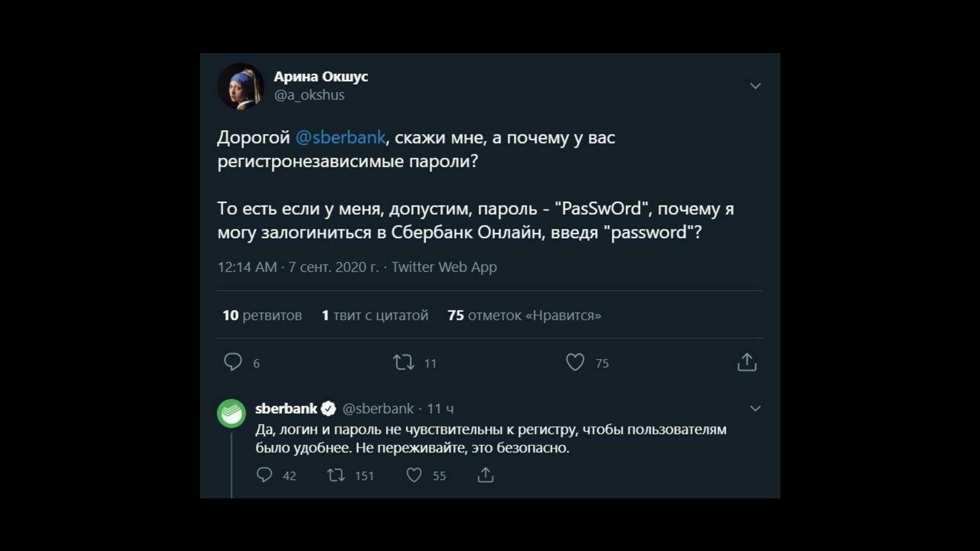
Task: View the list of 10 retweets
Action: [x=262, y=315]
